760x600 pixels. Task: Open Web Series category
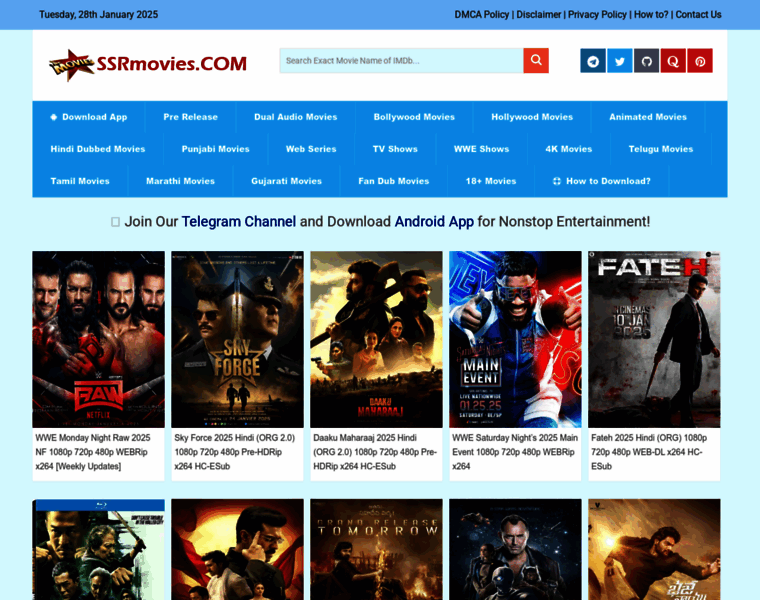pos(311,149)
